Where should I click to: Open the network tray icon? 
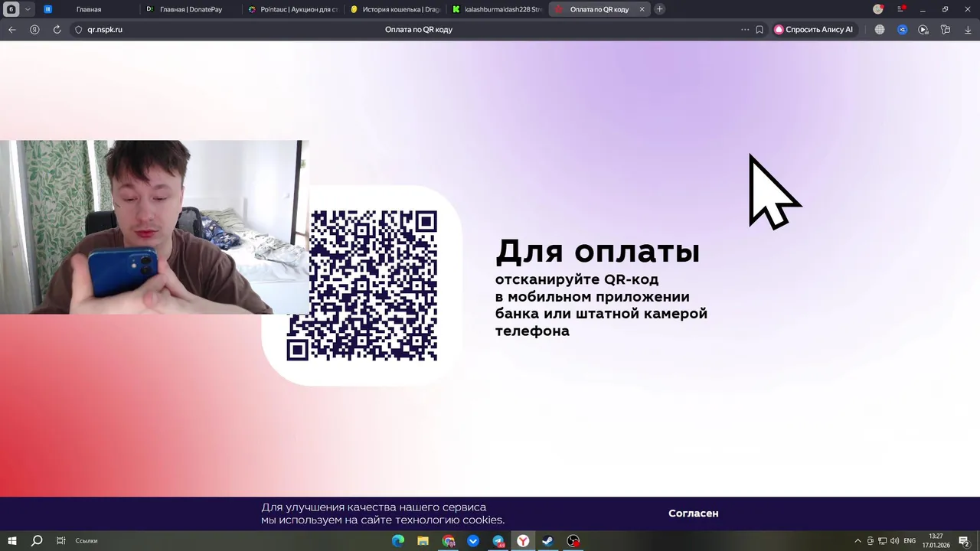click(882, 541)
